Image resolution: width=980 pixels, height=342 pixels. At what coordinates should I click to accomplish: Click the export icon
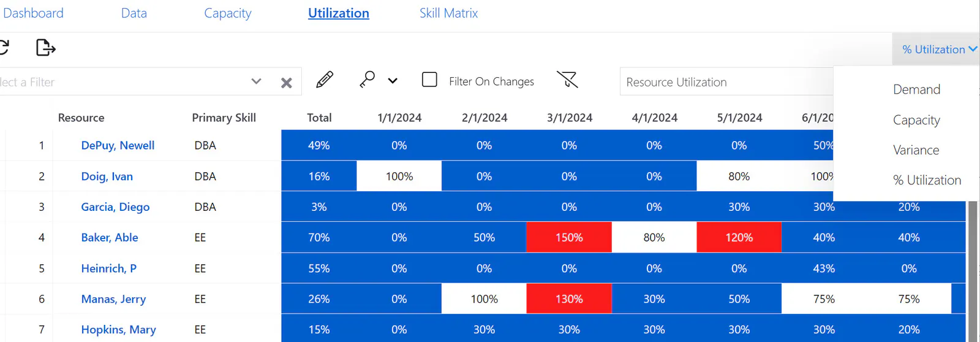[45, 47]
